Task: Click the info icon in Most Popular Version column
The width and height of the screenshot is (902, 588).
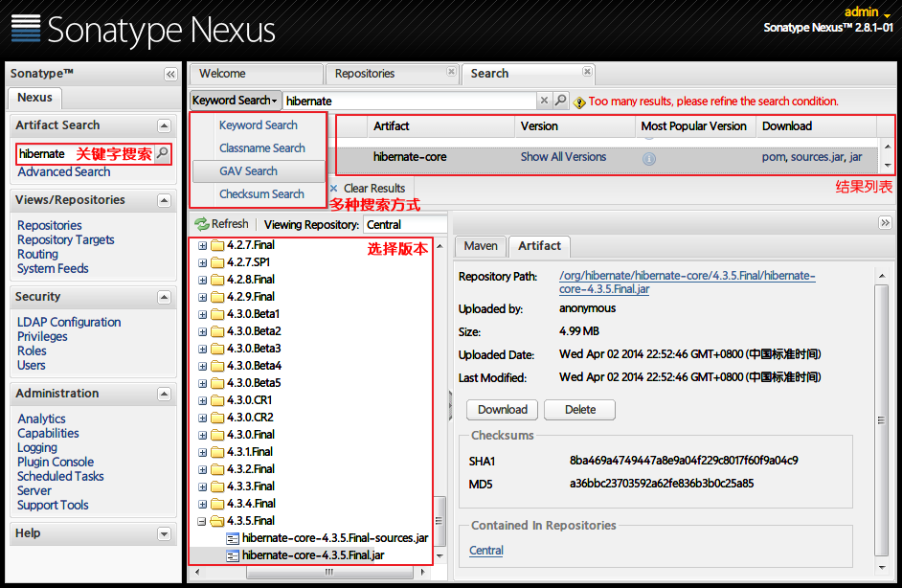Action: coord(649,158)
